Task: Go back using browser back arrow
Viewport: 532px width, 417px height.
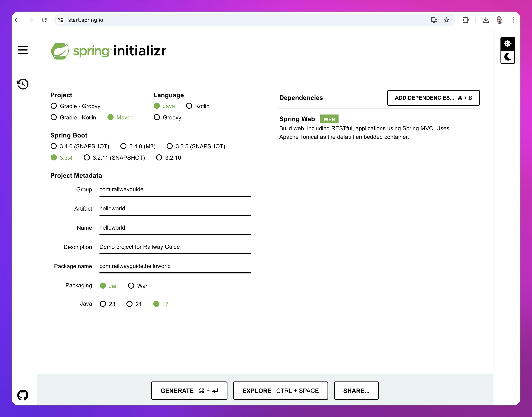Action: 17,20
